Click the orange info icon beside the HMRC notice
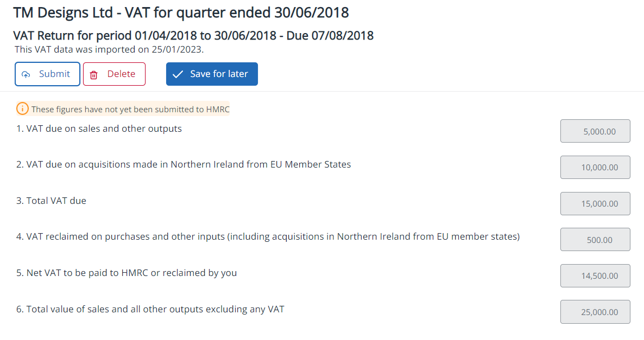Image resolution: width=644 pixels, height=340 pixels. (x=22, y=109)
